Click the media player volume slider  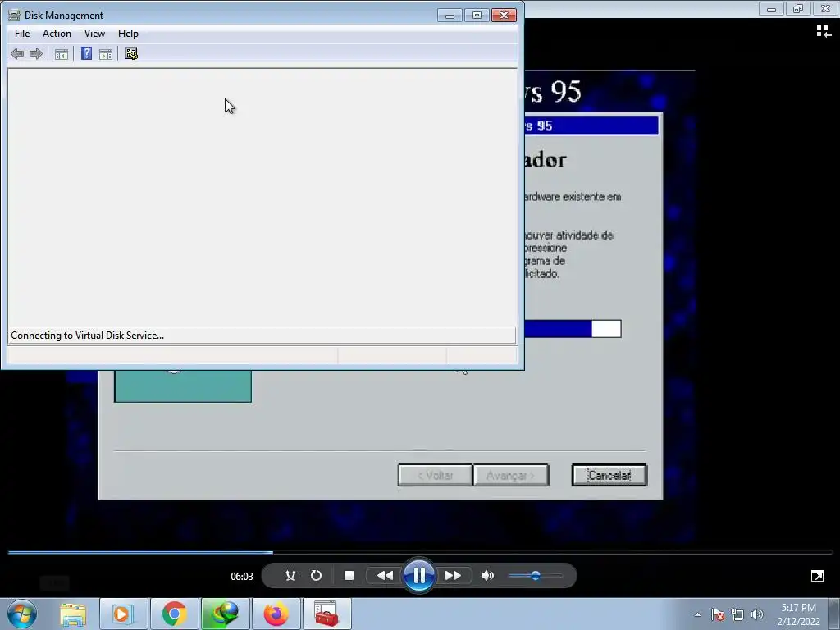(535, 575)
